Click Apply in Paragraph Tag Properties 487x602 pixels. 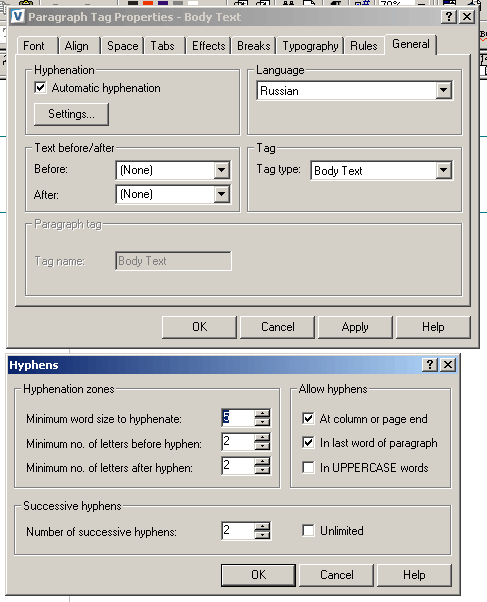pos(355,327)
